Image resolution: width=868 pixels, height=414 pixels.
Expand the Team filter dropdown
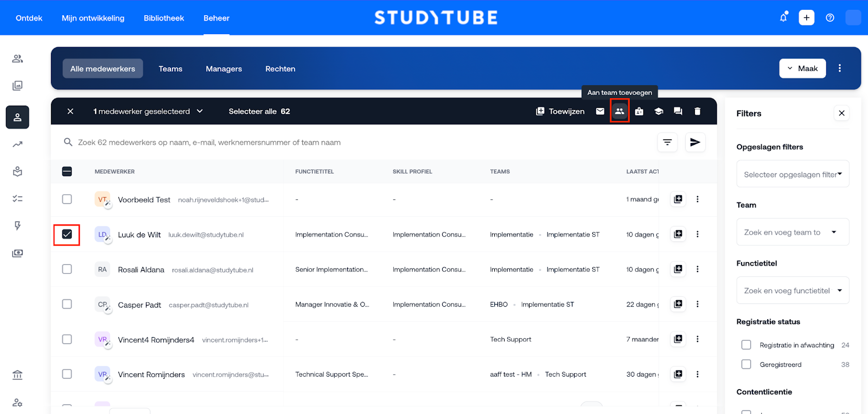tap(793, 232)
